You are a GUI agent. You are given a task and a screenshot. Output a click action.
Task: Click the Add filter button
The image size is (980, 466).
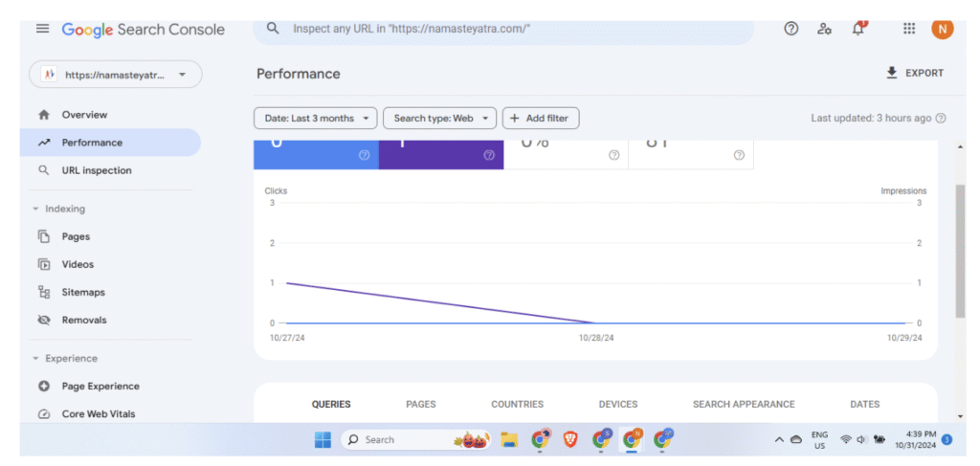[541, 119]
